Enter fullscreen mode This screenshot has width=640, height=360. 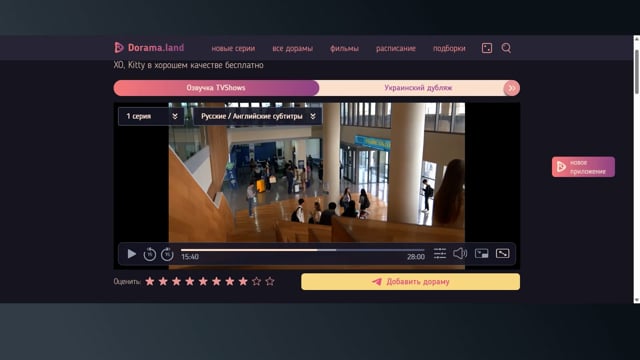tap(502, 253)
